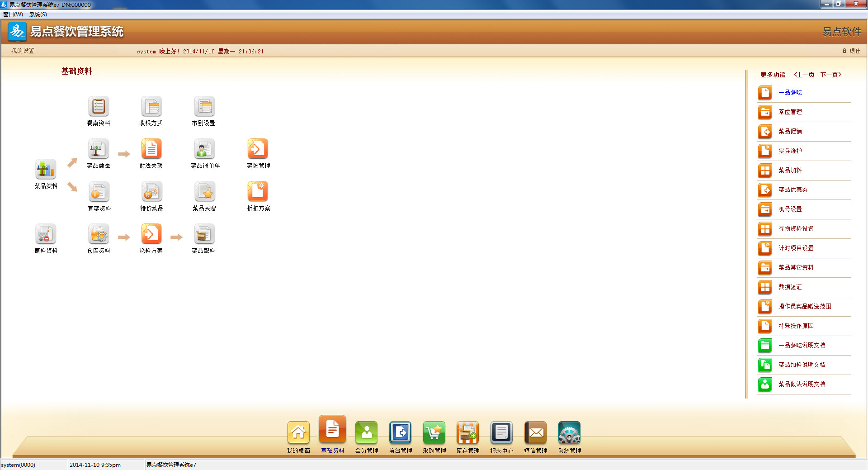Open 仓库资料 warehouse data icon
The width and height of the screenshot is (868, 470).
[x=99, y=234]
